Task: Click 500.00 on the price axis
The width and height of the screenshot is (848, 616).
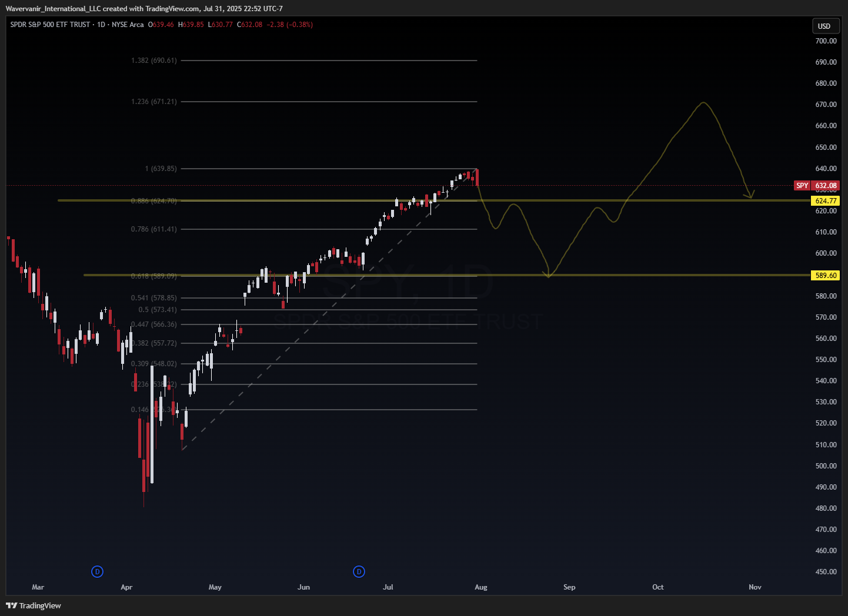Action: pyautogui.click(x=826, y=466)
